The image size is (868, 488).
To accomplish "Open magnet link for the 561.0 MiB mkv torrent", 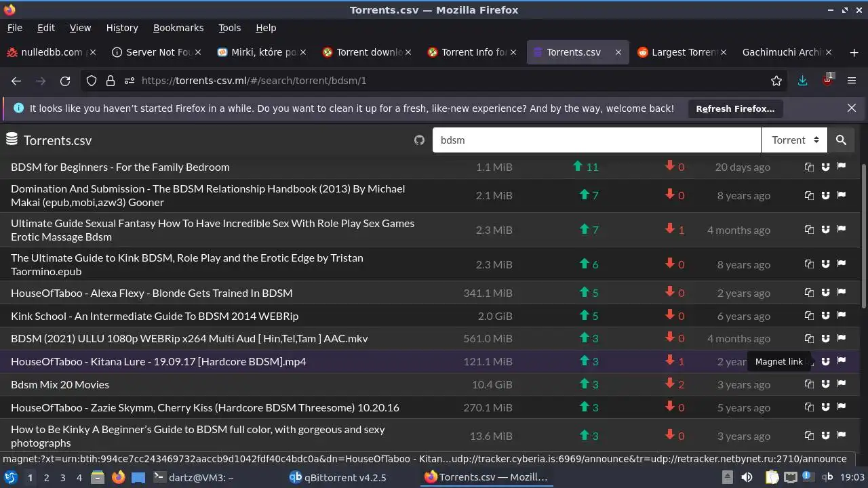I will pyautogui.click(x=825, y=338).
